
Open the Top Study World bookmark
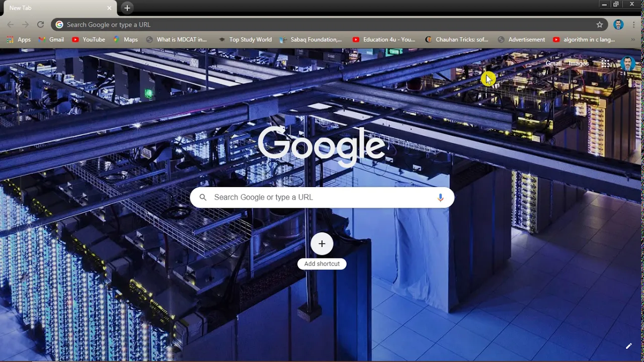[245, 40]
